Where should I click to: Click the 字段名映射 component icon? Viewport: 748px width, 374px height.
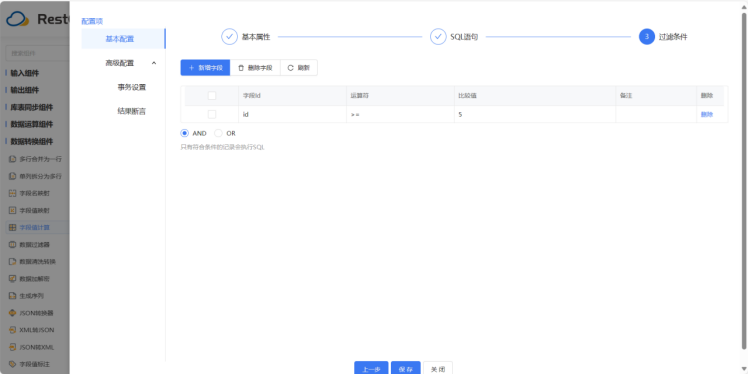13,193
